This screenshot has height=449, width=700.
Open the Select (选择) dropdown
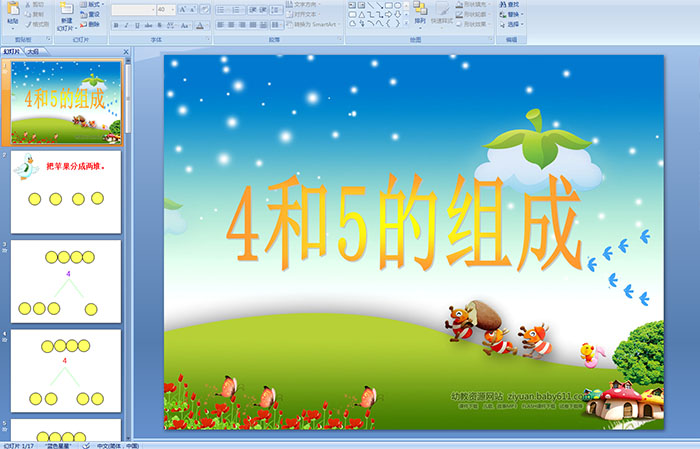[512, 25]
